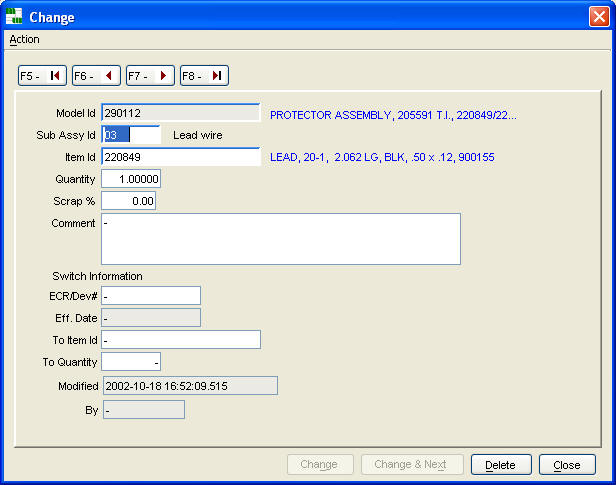Click the Sub Assy Id label
The image size is (616, 485).
(66, 135)
